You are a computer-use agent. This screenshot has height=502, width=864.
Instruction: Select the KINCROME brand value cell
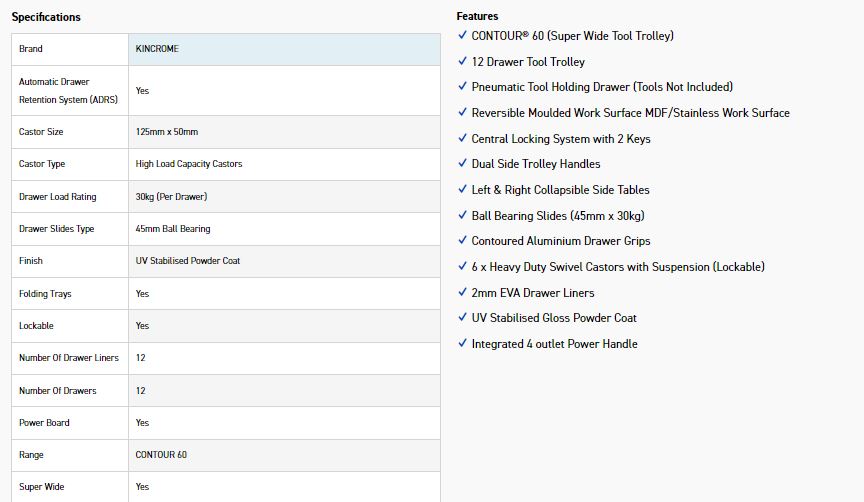(x=284, y=49)
